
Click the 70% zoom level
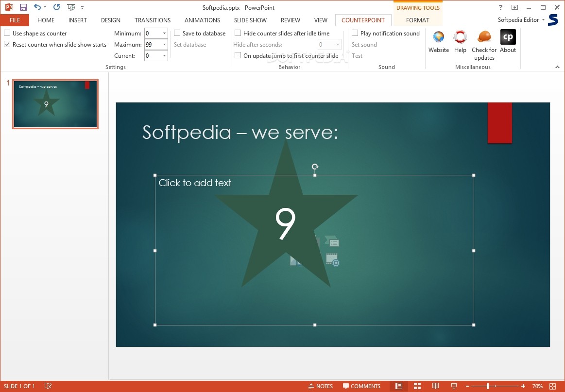537,386
